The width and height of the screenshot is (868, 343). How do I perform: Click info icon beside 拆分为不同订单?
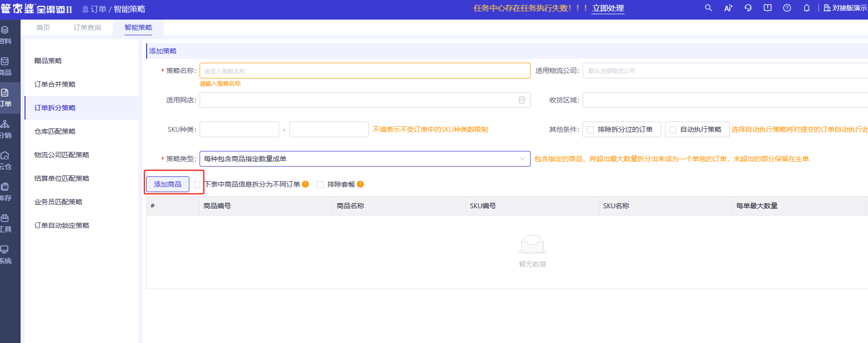(x=306, y=184)
